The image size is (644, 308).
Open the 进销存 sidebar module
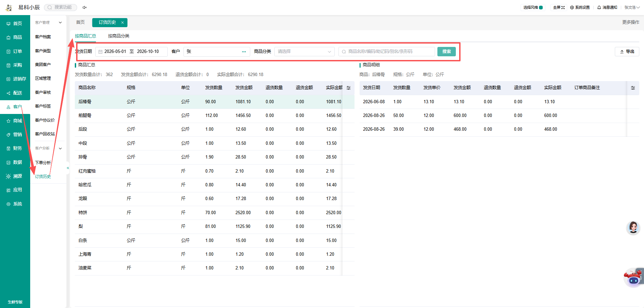tap(15, 79)
